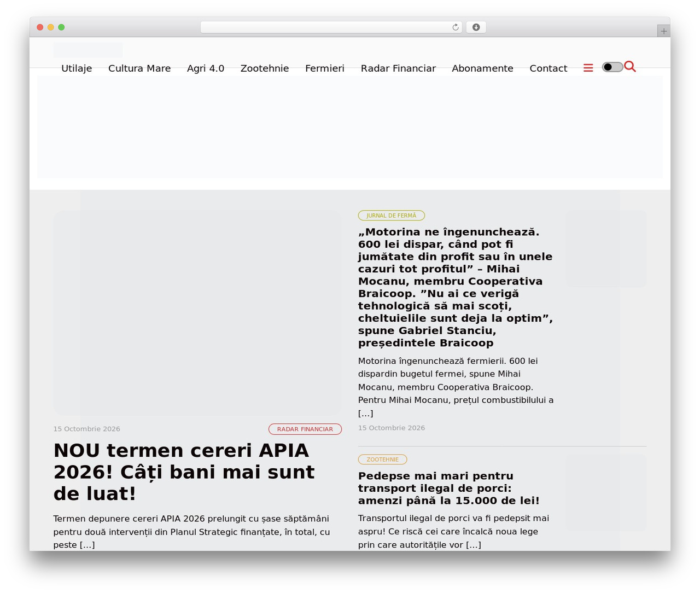
Task: Open the large featured article image
Action: [197, 313]
